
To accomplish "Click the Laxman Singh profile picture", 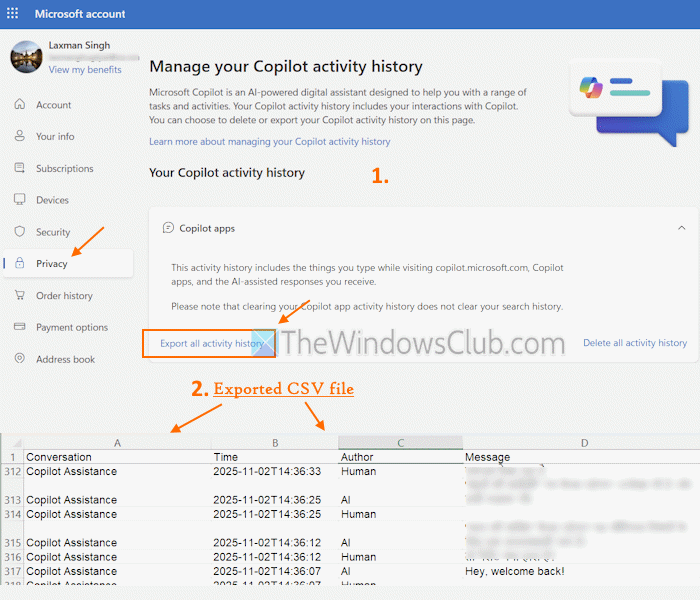I will pyautogui.click(x=26, y=57).
